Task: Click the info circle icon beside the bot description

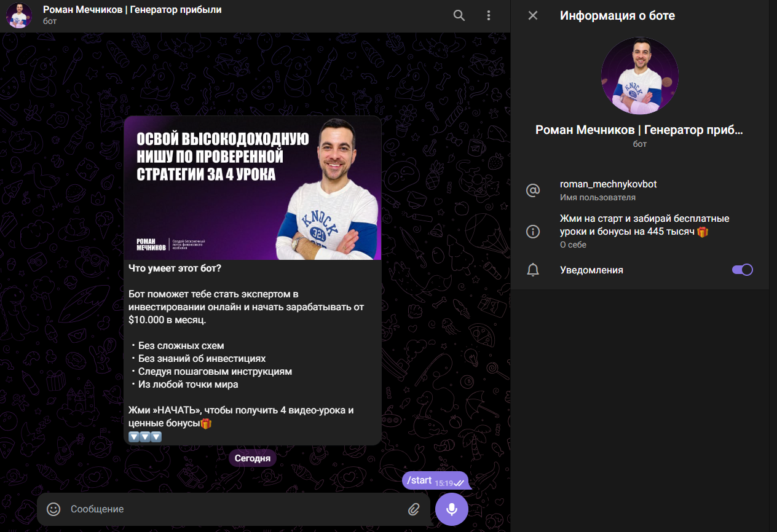Action: [x=533, y=232]
